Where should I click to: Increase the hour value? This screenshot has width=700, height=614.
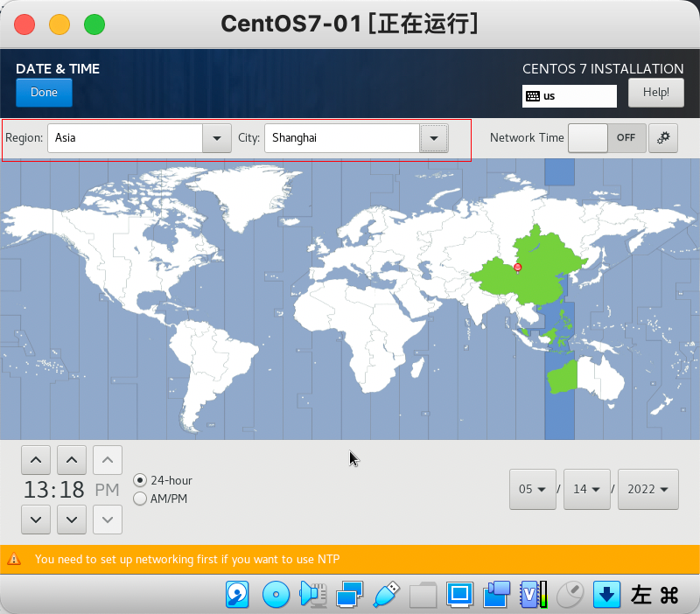[36, 459]
